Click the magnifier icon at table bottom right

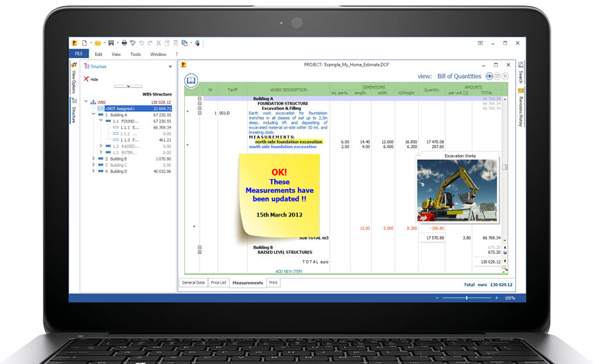pos(505,268)
